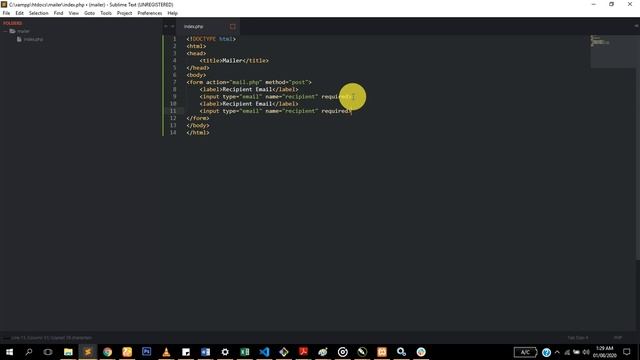Viewport: 640px width, 360px height.
Task: Click the mailer folder icon
Action: pos(13,31)
